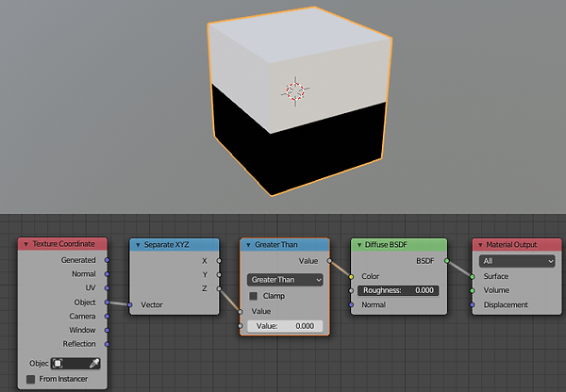Click the Roughness input socket
This screenshot has width=566, height=392.
click(351, 290)
